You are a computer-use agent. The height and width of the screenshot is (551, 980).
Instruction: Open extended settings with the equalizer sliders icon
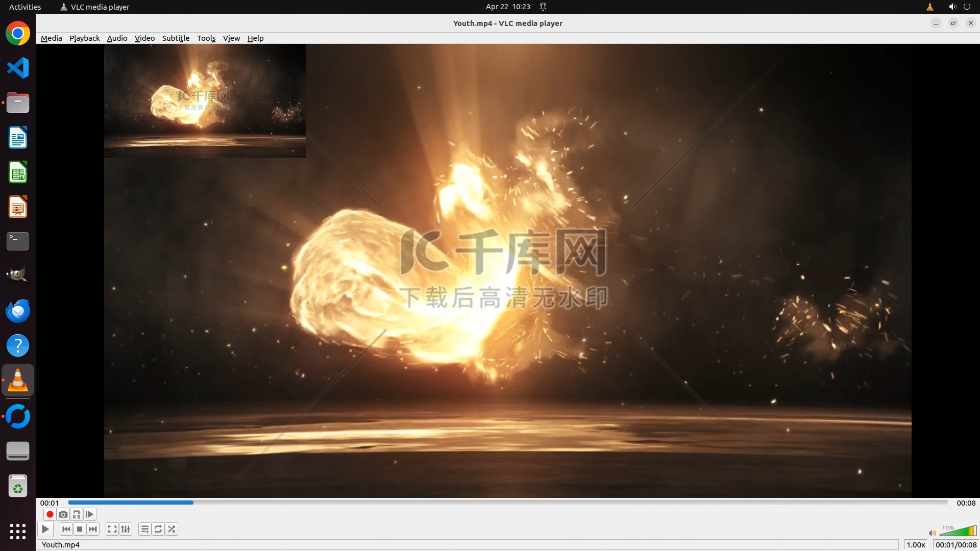click(x=126, y=529)
